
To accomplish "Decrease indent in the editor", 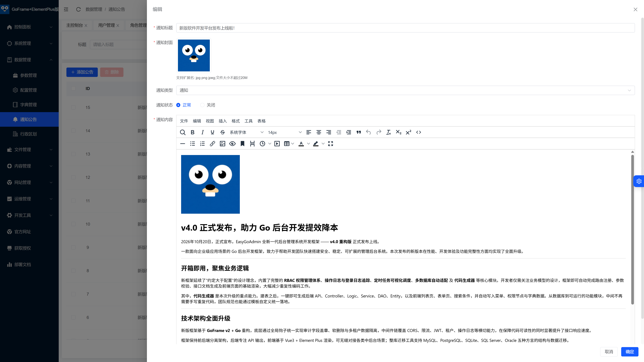I will coord(339,132).
